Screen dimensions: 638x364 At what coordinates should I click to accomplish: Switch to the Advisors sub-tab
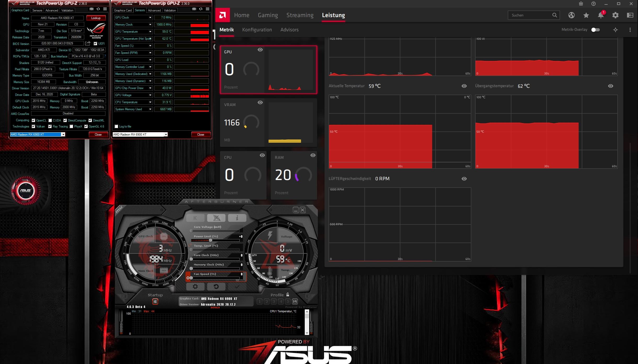[x=289, y=30]
